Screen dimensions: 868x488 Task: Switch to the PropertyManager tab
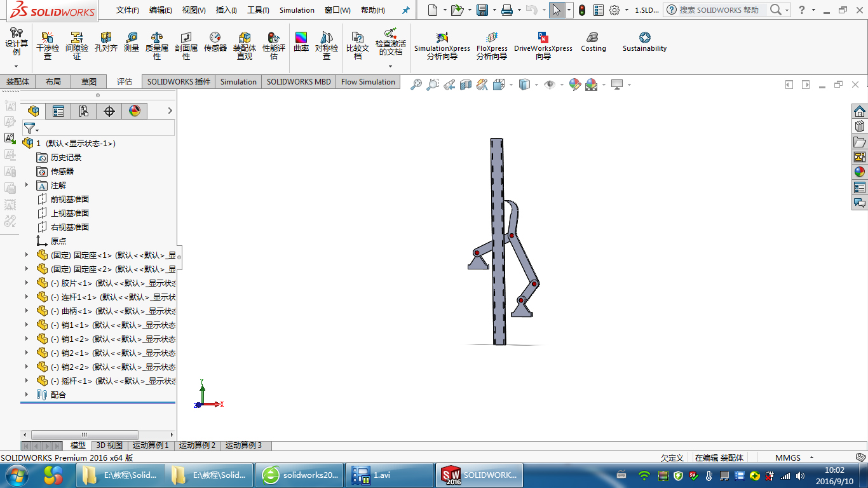[58, 111]
